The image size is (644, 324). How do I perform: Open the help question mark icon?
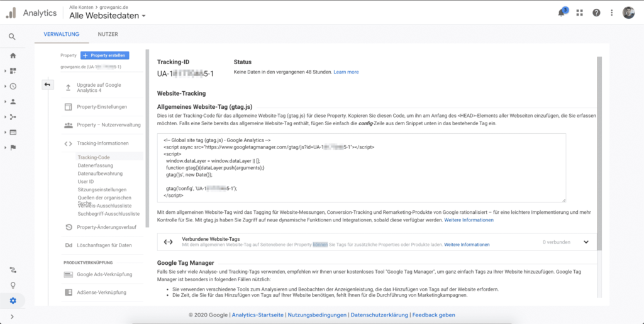(596, 13)
